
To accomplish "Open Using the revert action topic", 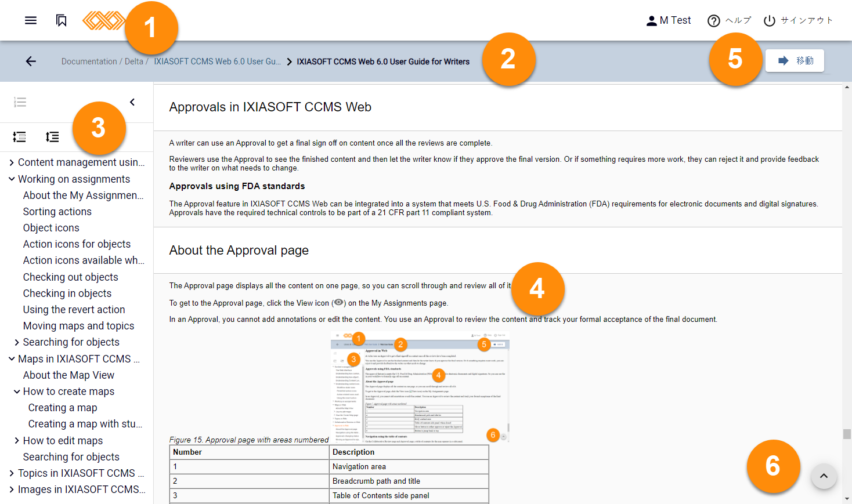I will click(74, 310).
